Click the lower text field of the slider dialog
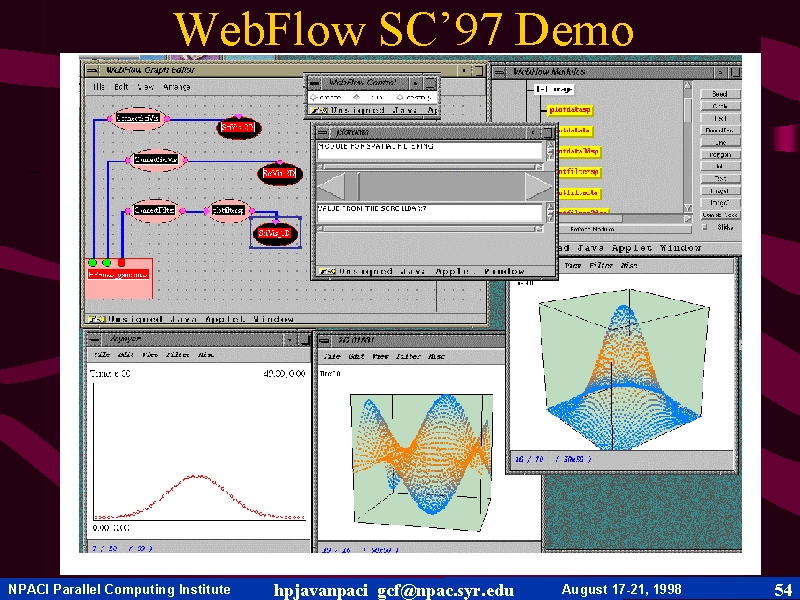 click(x=430, y=213)
